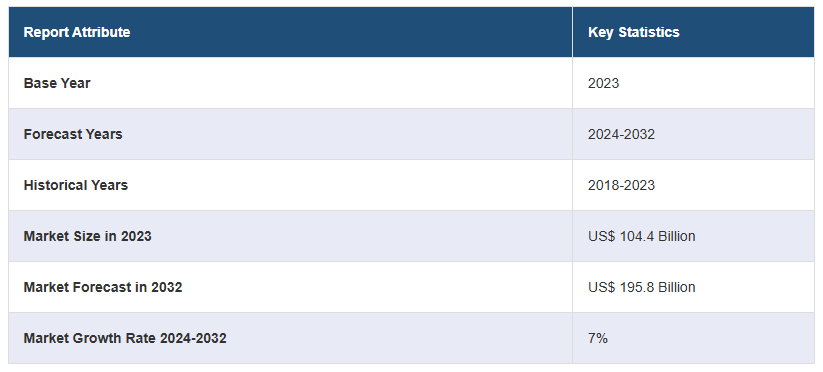This screenshot has width=823, height=372.
Task: Click the word Billion in the 2032 forecast cell
Action: click(x=677, y=287)
